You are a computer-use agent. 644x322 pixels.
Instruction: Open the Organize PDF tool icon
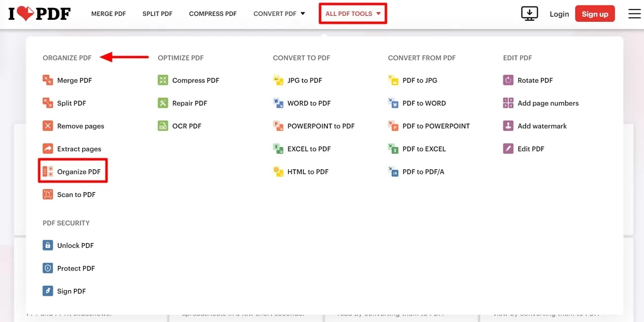pyautogui.click(x=48, y=171)
